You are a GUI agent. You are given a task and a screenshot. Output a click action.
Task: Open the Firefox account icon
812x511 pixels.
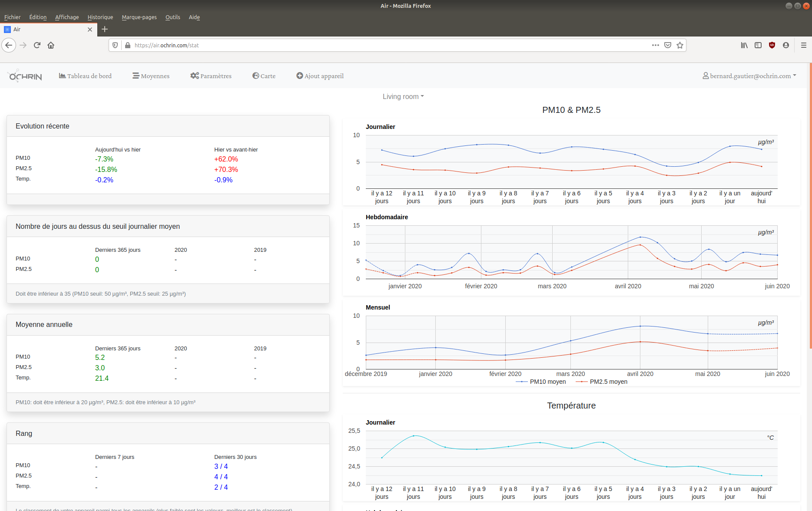tap(786, 45)
